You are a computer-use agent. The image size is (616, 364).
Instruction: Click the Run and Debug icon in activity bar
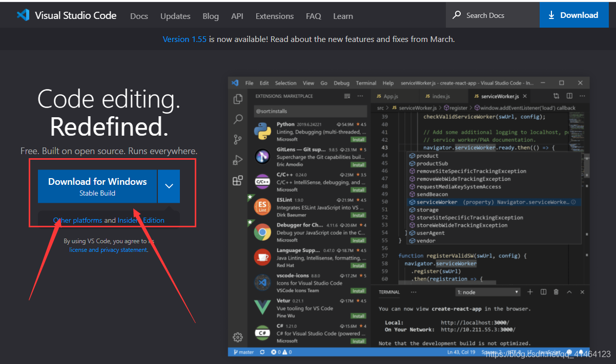(x=238, y=160)
